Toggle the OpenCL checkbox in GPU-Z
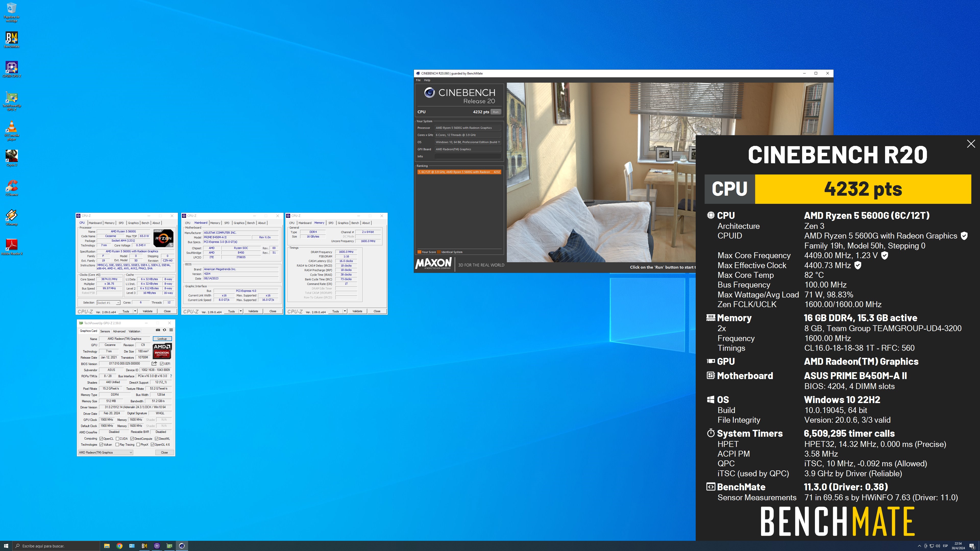 (x=101, y=439)
